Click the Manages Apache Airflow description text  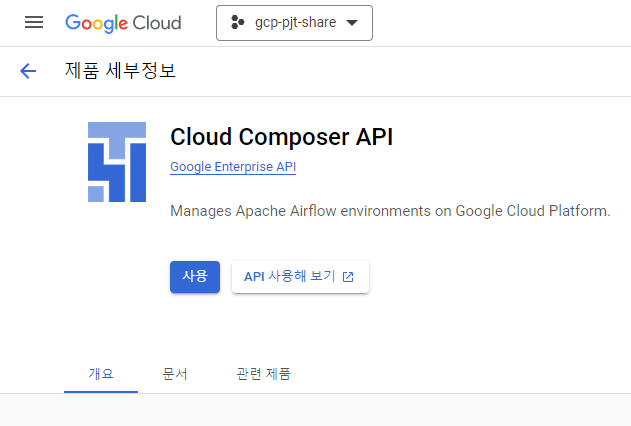tap(390, 211)
